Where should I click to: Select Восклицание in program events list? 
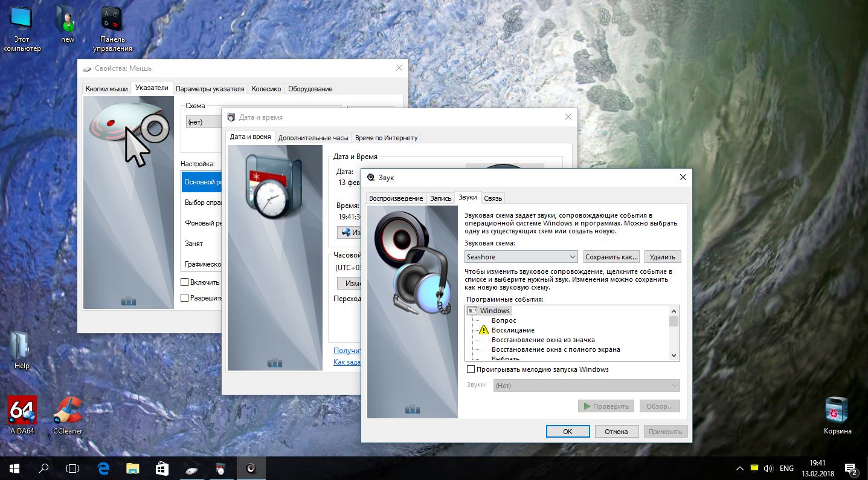tap(513, 330)
